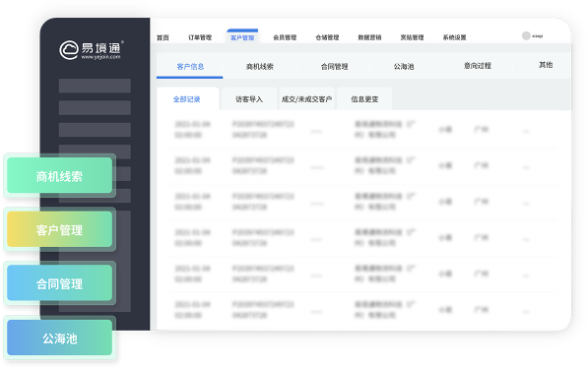588x368 pixels.
Task: Switch to the 公海池 sub-navigation tab
Action: coord(404,66)
